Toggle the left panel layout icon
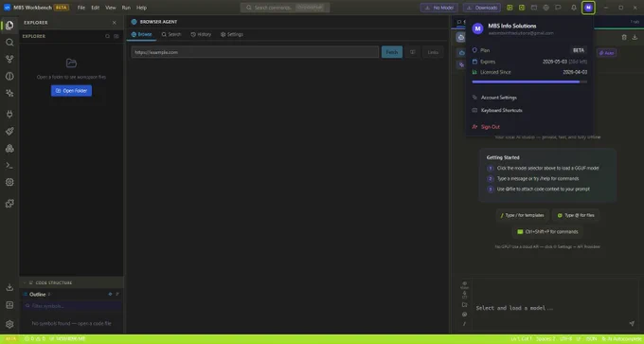The width and height of the screenshot is (644, 344). [x=510, y=8]
